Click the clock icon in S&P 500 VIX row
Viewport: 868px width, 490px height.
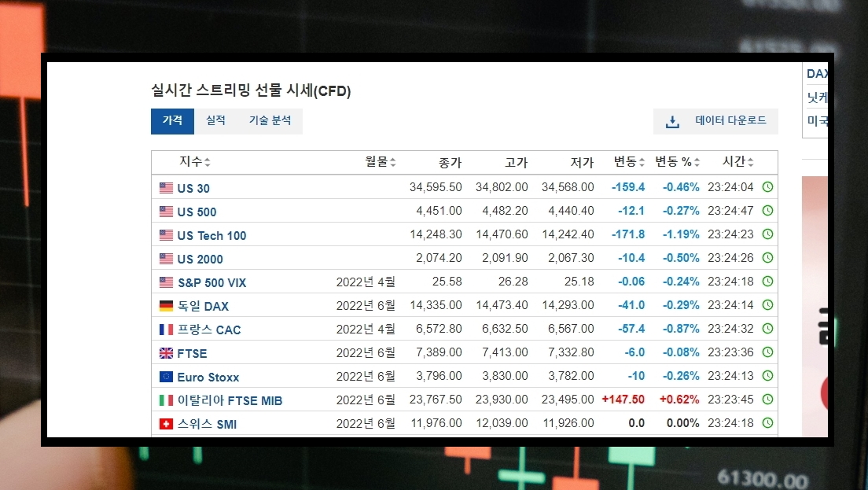767,282
